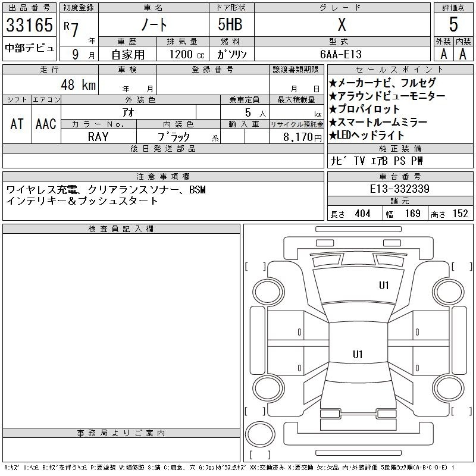Click the U1 mark on the roof
This screenshot has width=476, height=476.
coord(358,354)
